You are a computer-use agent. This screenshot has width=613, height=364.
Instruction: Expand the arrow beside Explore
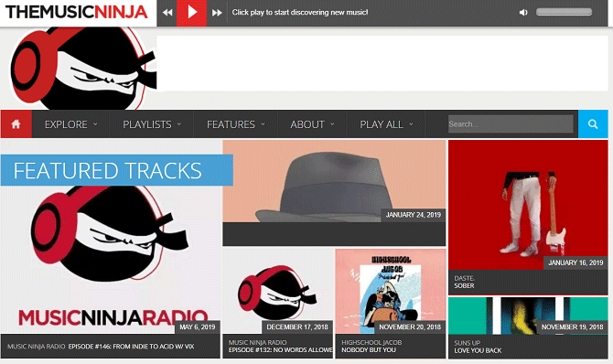click(95, 124)
